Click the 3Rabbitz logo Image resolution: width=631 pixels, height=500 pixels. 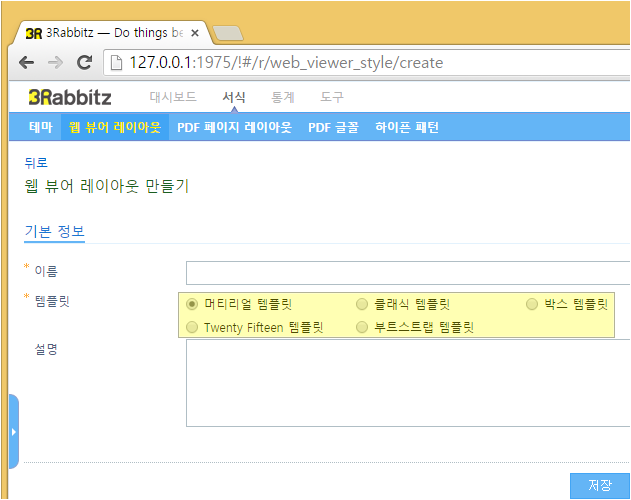click(x=70, y=97)
